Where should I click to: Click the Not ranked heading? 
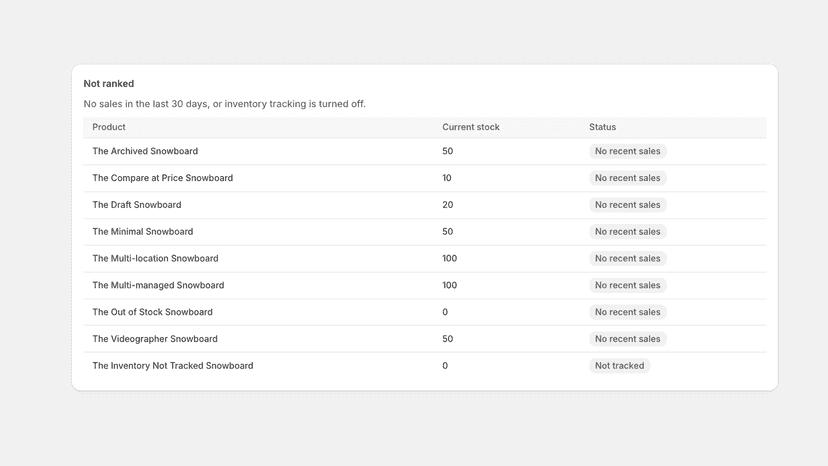pos(109,83)
